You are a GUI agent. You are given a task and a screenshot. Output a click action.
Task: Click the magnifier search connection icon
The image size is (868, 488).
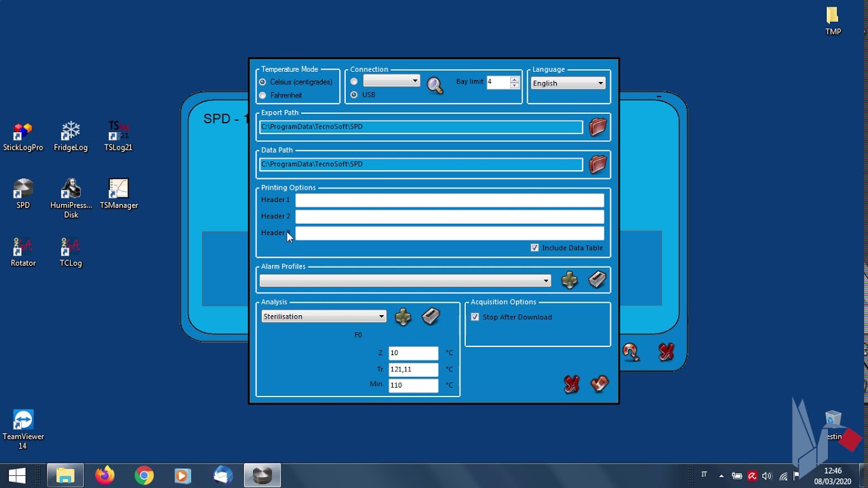pyautogui.click(x=435, y=85)
